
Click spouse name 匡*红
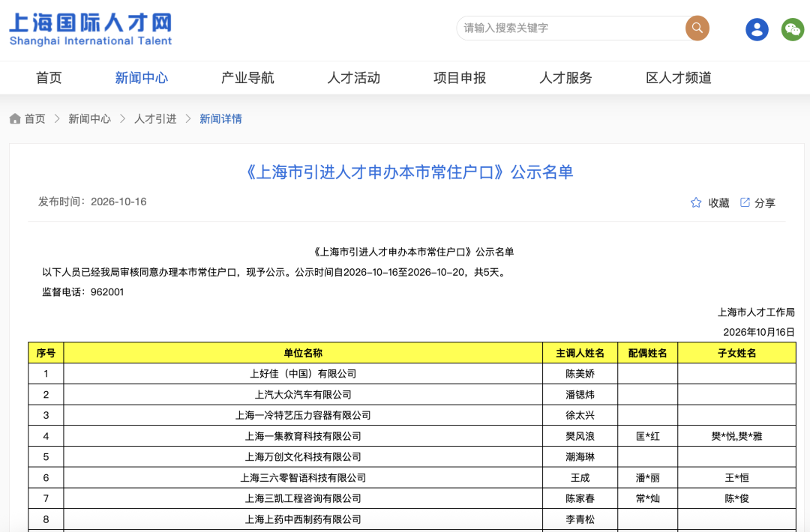(648, 436)
